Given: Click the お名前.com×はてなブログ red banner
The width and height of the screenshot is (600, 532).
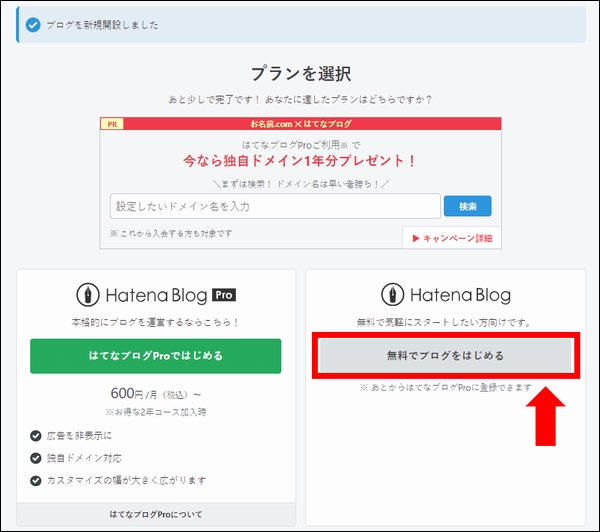Looking at the screenshot, I should point(301,124).
